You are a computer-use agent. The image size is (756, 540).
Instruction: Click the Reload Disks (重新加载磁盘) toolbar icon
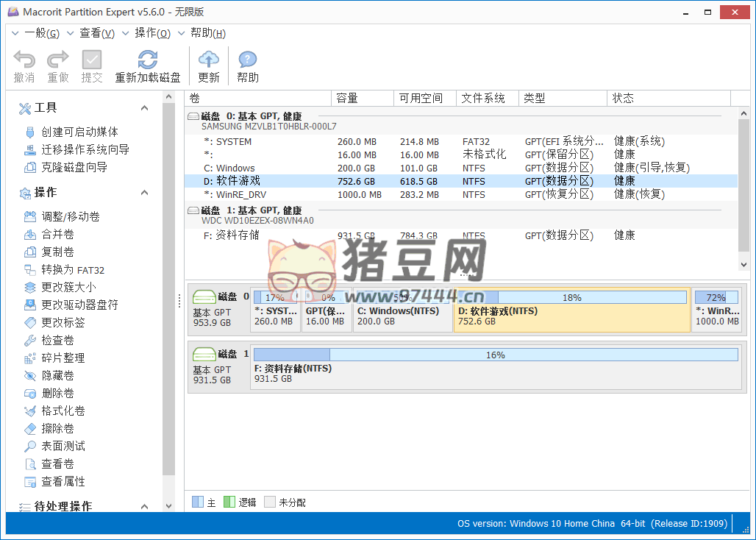pyautogui.click(x=148, y=60)
